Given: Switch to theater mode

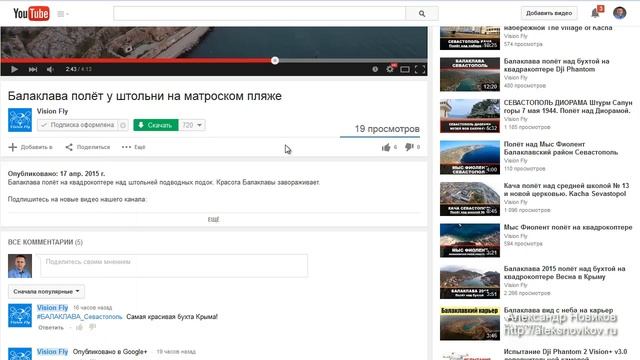Looking at the screenshot, I should click(405, 69).
